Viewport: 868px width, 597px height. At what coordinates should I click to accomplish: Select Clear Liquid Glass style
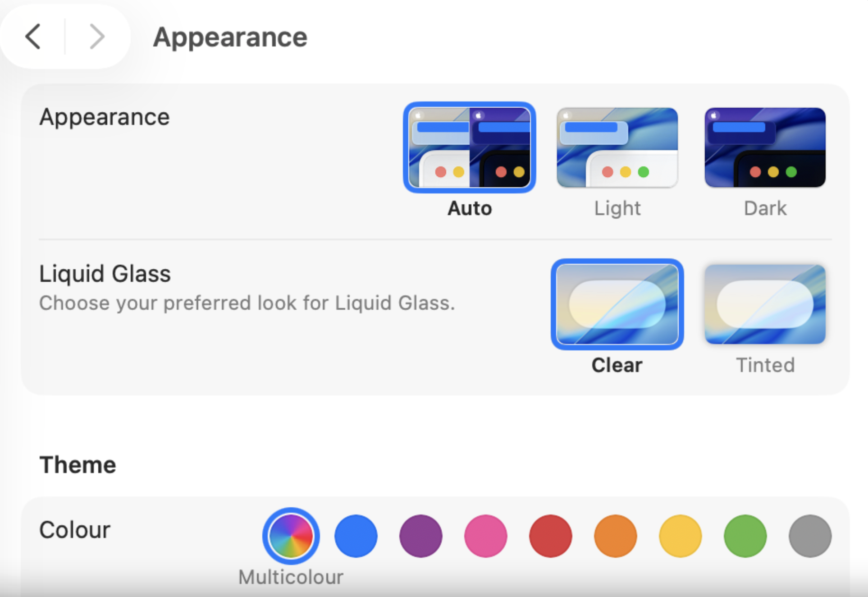point(617,304)
